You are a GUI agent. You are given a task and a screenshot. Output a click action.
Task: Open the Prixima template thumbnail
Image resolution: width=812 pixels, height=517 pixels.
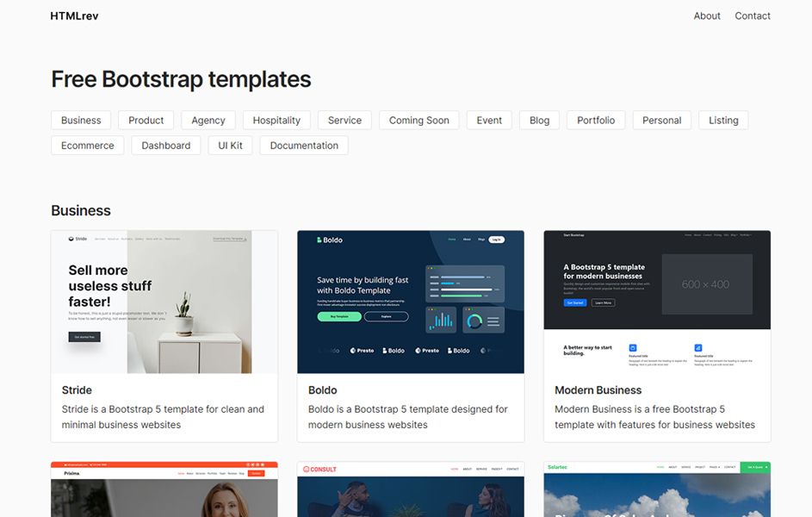pyautogui.click(x=164, y=489)
